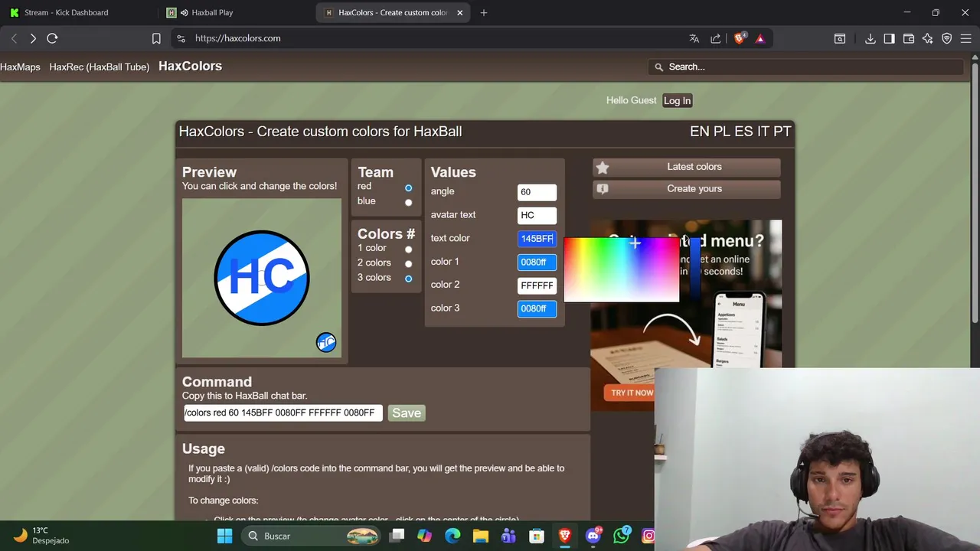Select the red team radio button

[408, 187]
